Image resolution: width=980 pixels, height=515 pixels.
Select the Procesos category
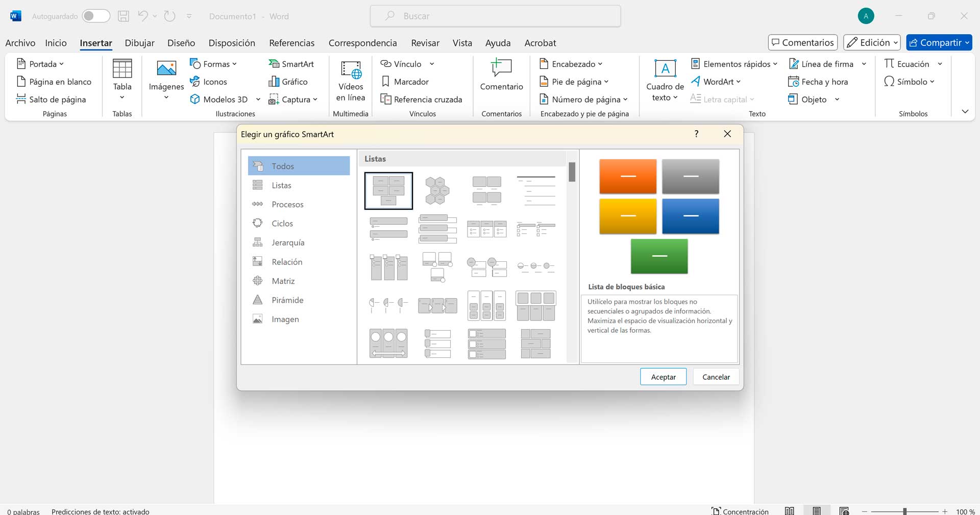[x=299, y=204]
